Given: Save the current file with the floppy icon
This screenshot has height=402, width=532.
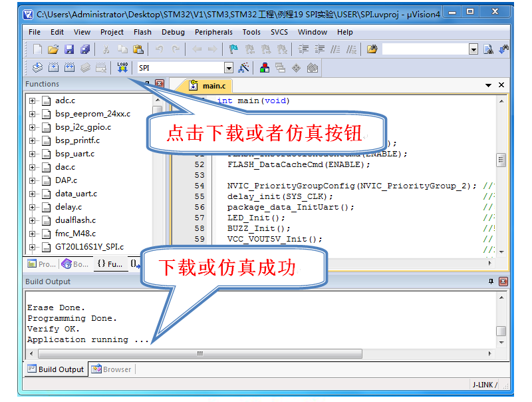Looking at the screenshot, I should tap(69, 49).
